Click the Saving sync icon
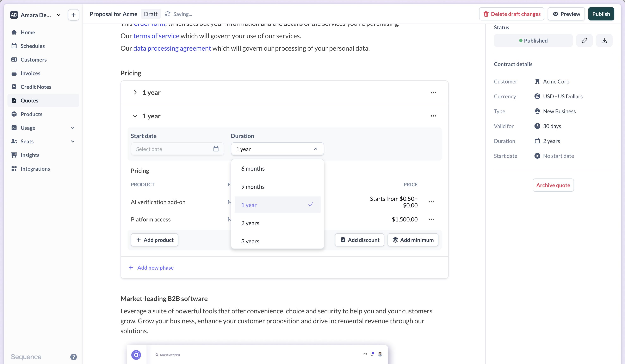625x364 pixels. (168, 14)
